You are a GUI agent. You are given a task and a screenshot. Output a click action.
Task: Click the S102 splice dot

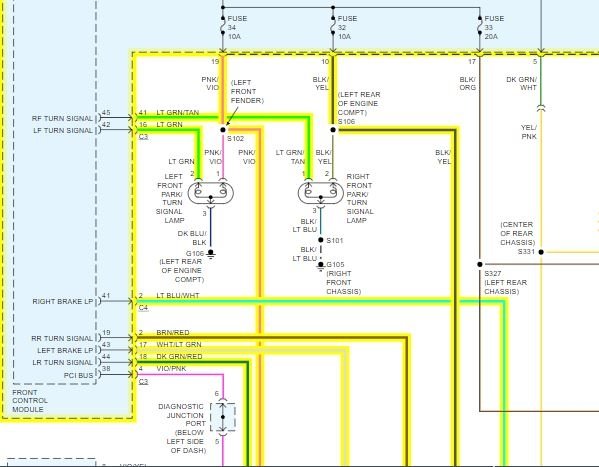click(x=223, y=130)
